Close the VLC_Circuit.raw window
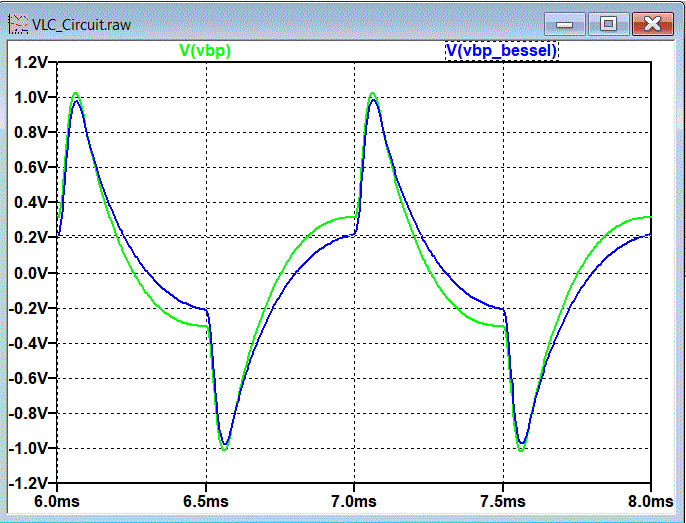This screenshot has height=523, width=686. [652, 24]
